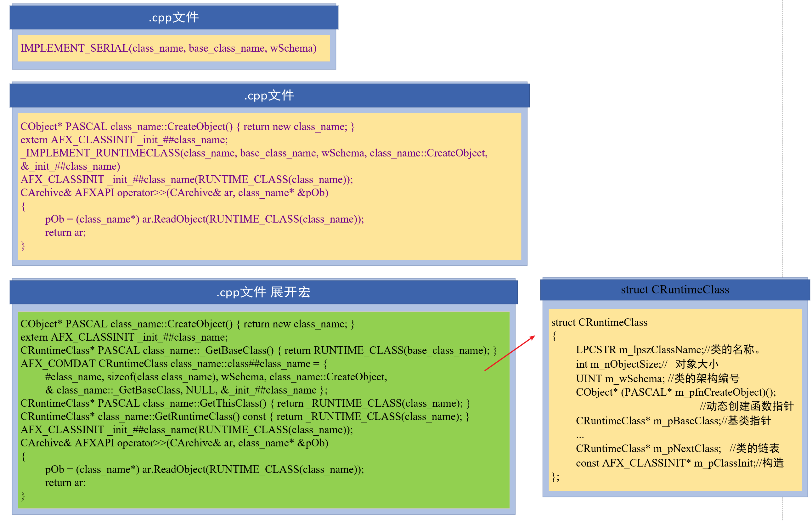Click the top .cpp文件 header bar
This screenshot has width=812, height=521.
pyautogui.click(x=173, y=17)
